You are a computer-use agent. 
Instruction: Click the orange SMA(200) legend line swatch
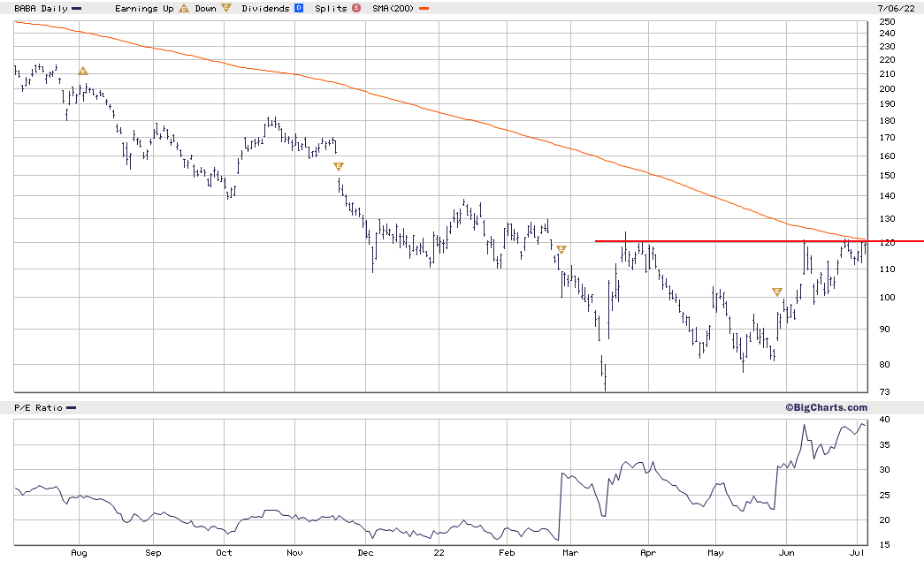coord(424,9)
